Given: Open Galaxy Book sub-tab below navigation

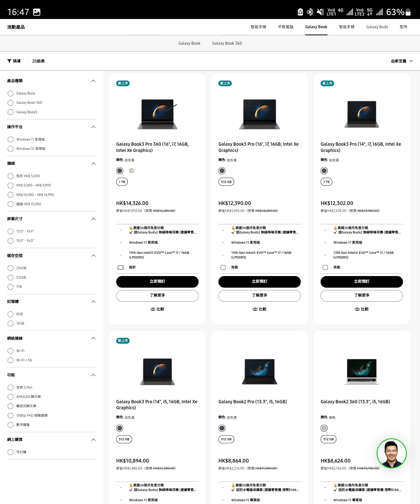Looking at the screenshot, I should [x=189, y=43].
